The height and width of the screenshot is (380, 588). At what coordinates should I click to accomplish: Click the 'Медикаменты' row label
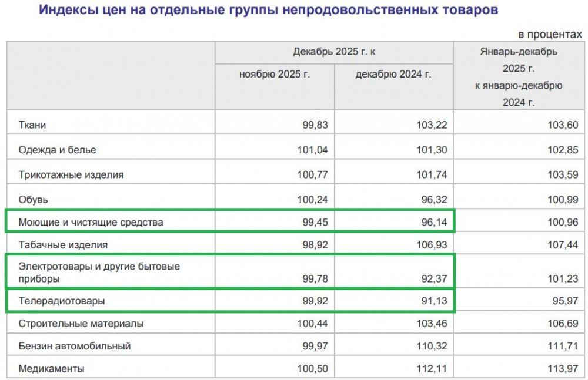point(51,369)
